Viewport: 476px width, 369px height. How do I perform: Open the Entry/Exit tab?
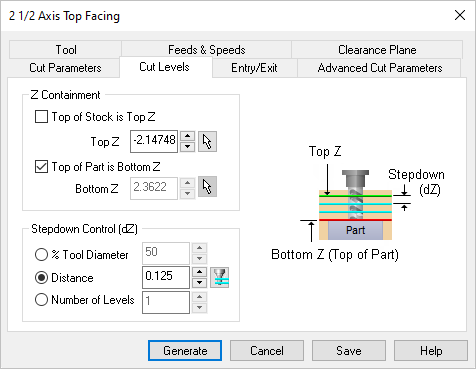(254, 68)
